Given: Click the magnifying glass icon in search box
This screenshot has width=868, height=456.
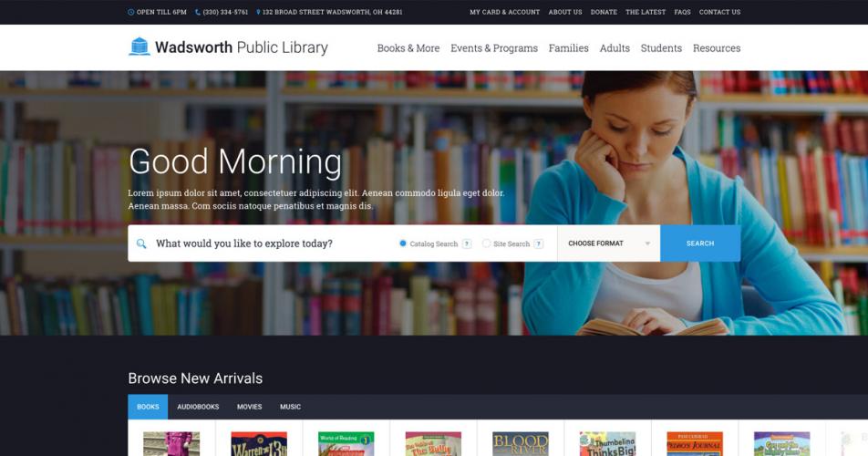Looking at the screenshot, I should 141,244.
